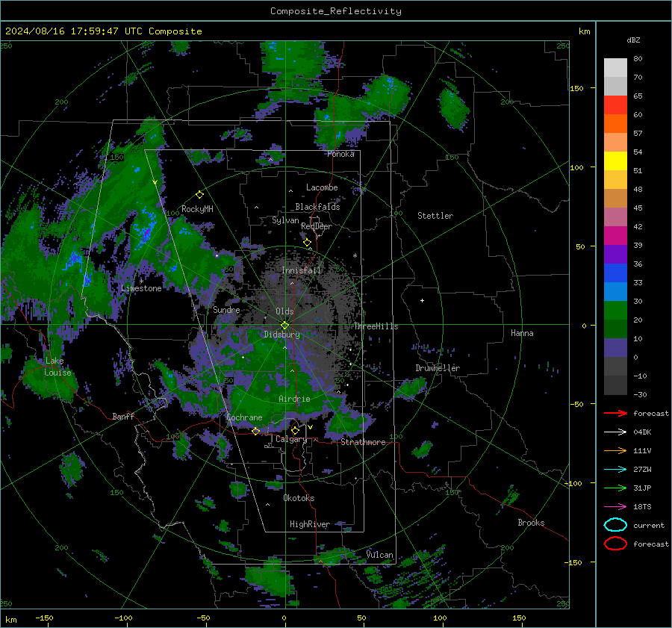672x628 pixels.
Task: Click the cyan current ellipse in legend
Action: click(x=615, y=525)
